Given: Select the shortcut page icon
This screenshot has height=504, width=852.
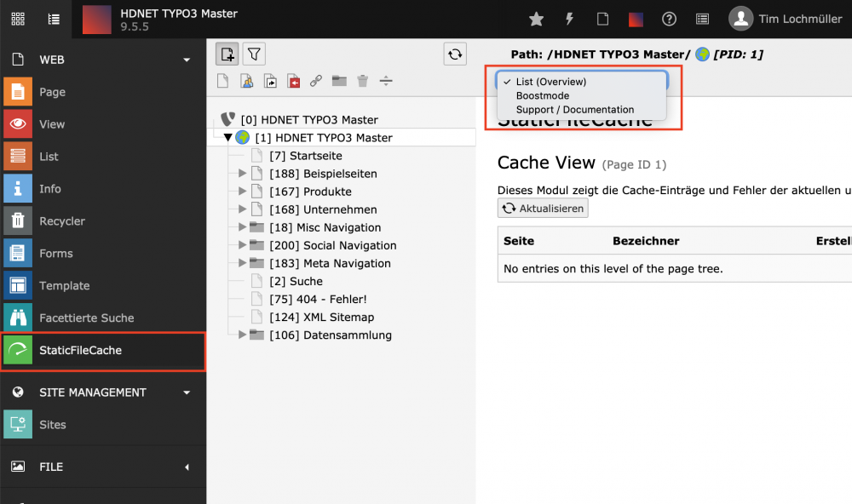Looking at the screenshot, I should point(270,81).
